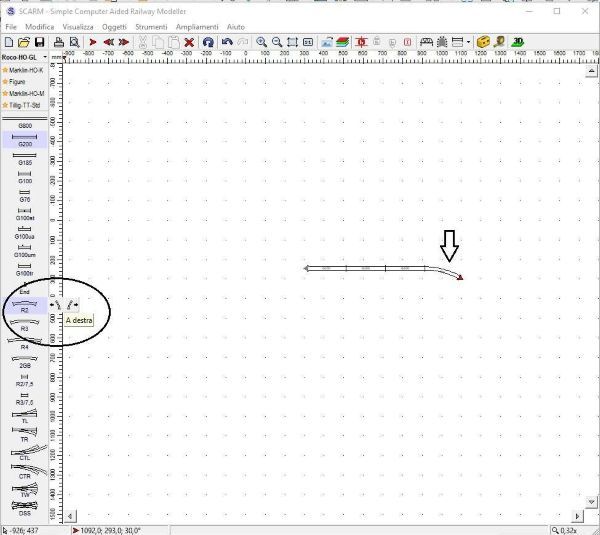Open the Ampliamenti menu
The width and height of the screenshot is (600, 535).
click(197, 25)
